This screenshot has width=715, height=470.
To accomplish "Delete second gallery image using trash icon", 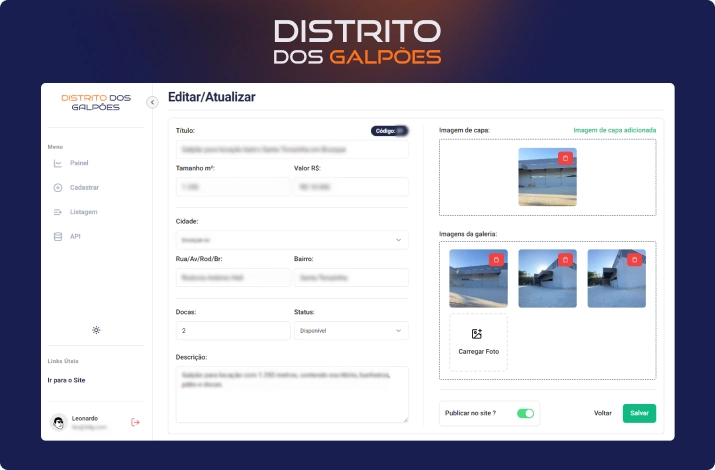I will click(565, 259).
